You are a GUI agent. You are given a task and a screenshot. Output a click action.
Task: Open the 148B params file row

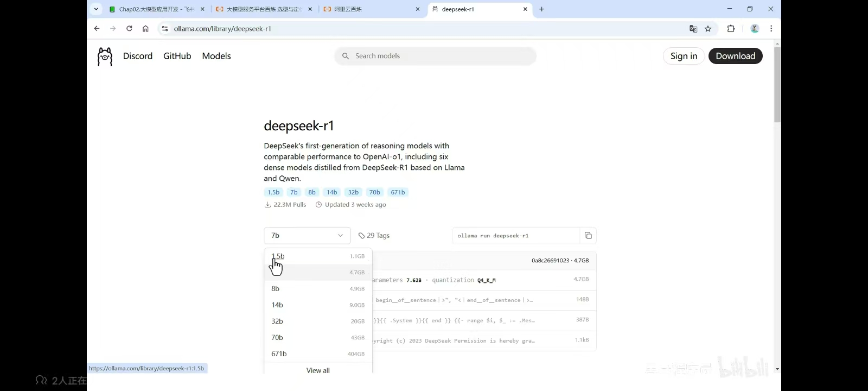(484, 300)
